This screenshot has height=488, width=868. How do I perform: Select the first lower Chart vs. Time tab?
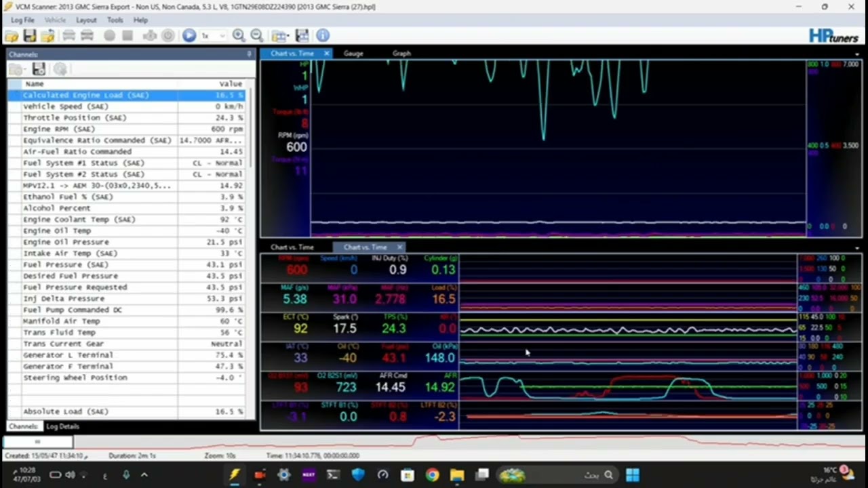click(292, 247)
